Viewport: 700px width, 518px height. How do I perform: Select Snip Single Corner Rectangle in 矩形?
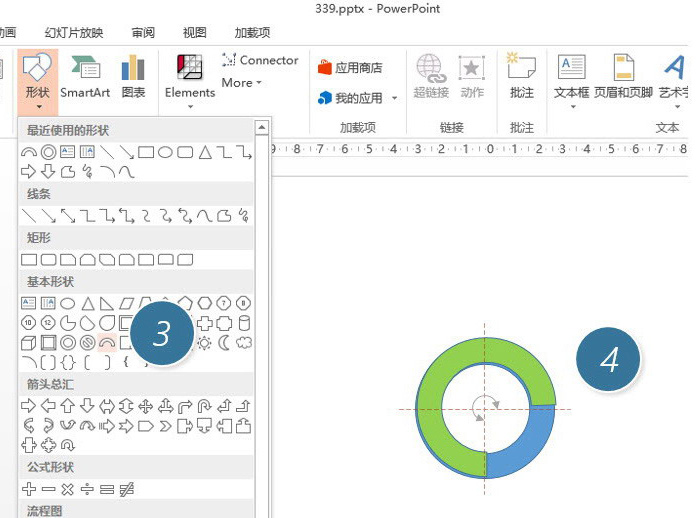click(68, 260)
